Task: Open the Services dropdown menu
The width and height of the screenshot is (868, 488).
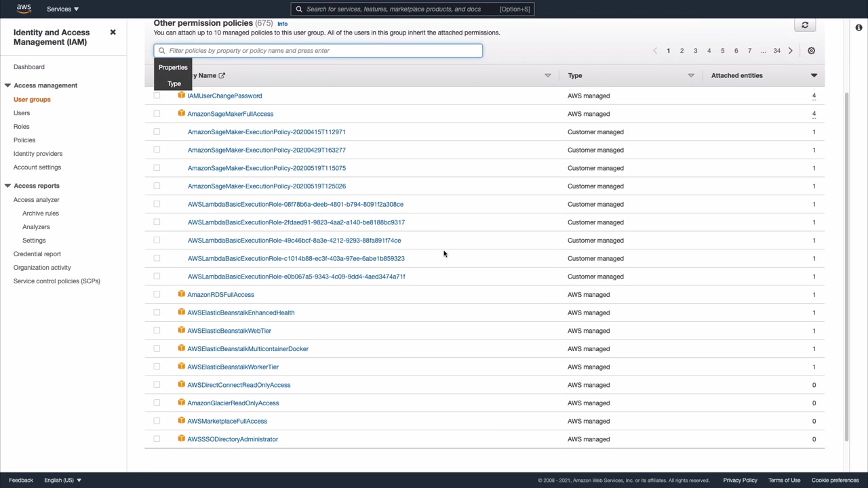Action: pos(62,9)
